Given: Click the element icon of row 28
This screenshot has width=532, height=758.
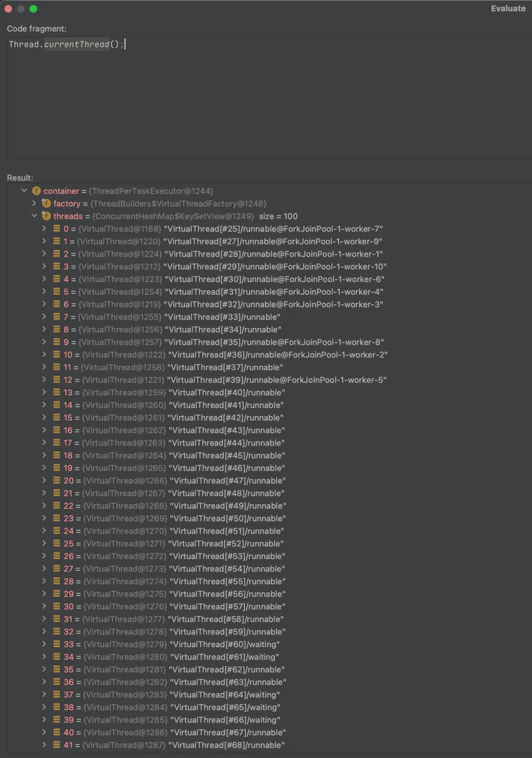Looking at the screenshot, I should [57, 581].
